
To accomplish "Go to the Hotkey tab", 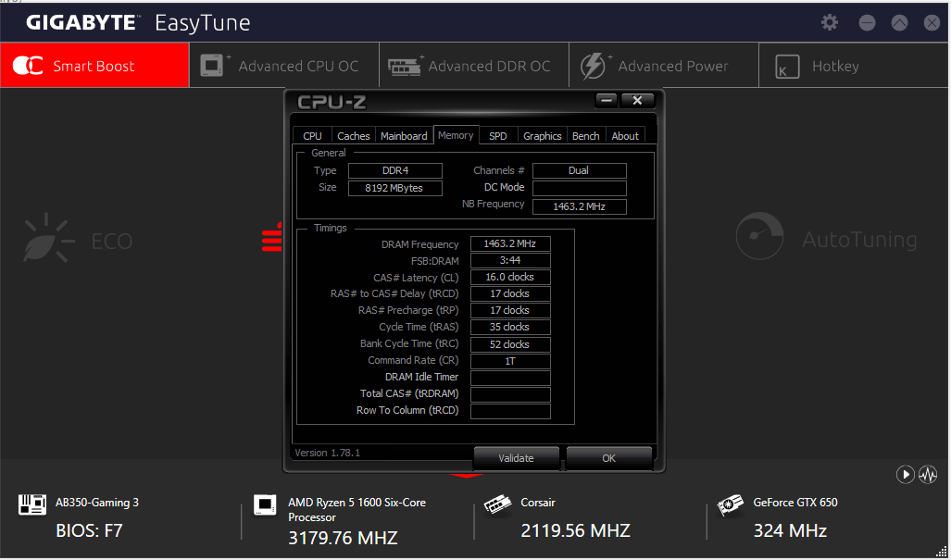I will tap(854, 66).
